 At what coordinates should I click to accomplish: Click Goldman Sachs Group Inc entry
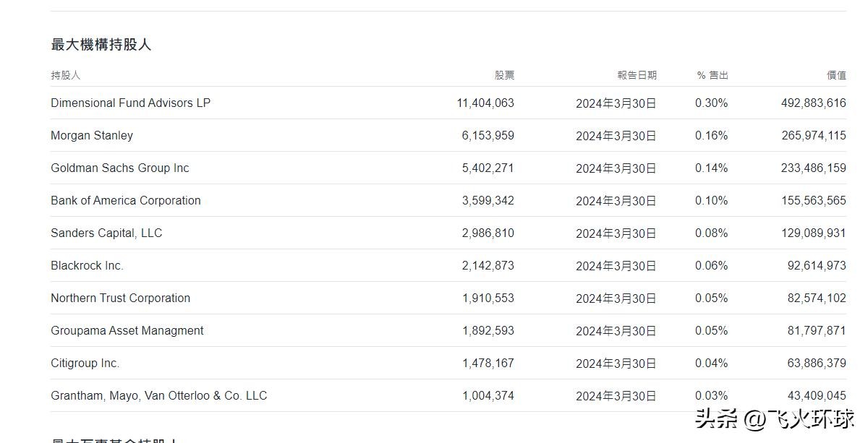tap(119, 168)
